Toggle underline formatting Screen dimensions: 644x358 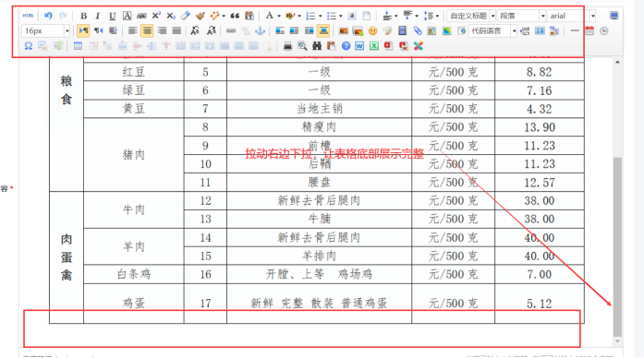coord(112,16)
